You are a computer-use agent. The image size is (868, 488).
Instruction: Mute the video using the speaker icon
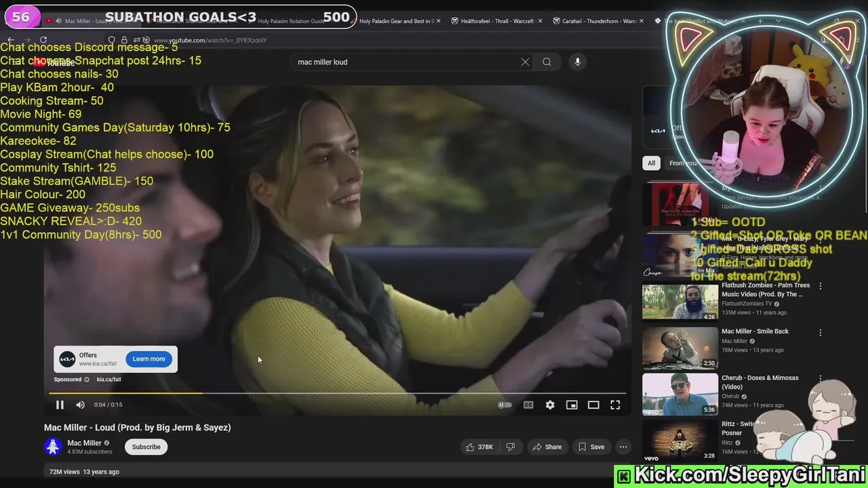(x=80, y=405)
